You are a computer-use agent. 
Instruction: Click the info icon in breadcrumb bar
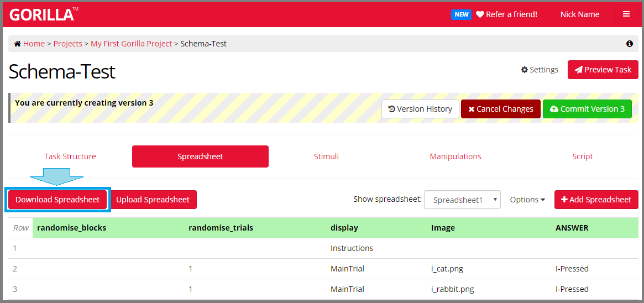point(629,44)
